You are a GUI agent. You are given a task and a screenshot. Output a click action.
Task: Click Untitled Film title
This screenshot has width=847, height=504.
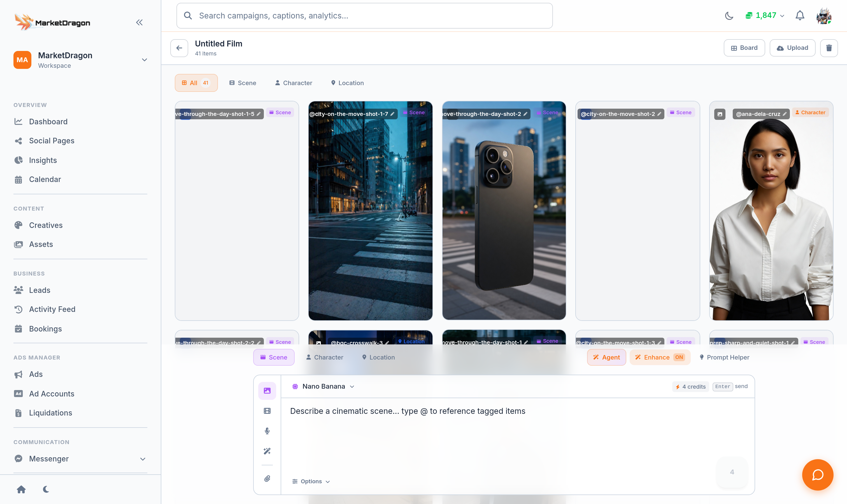(x=218, y=43)
